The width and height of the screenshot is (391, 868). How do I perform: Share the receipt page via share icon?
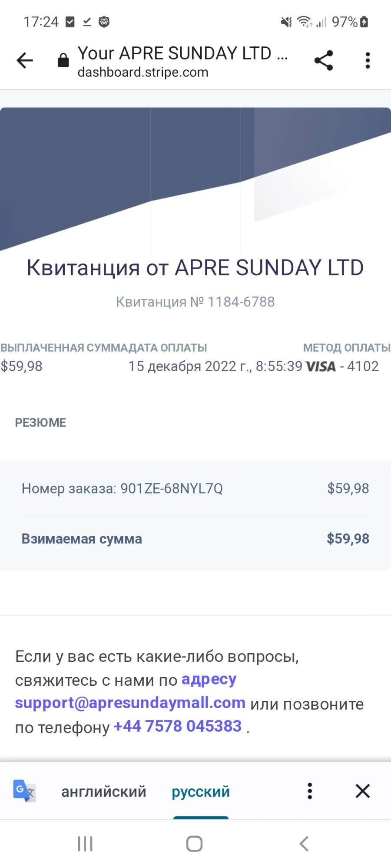324,60
